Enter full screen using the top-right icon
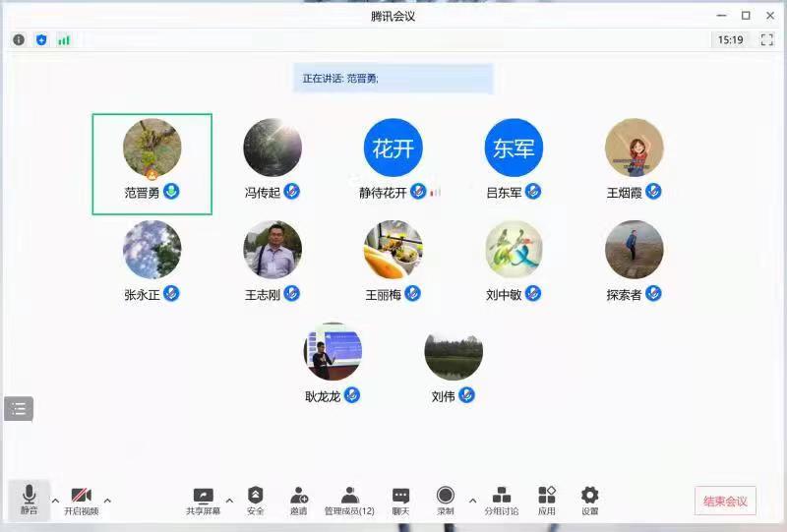 coord(766,40)
